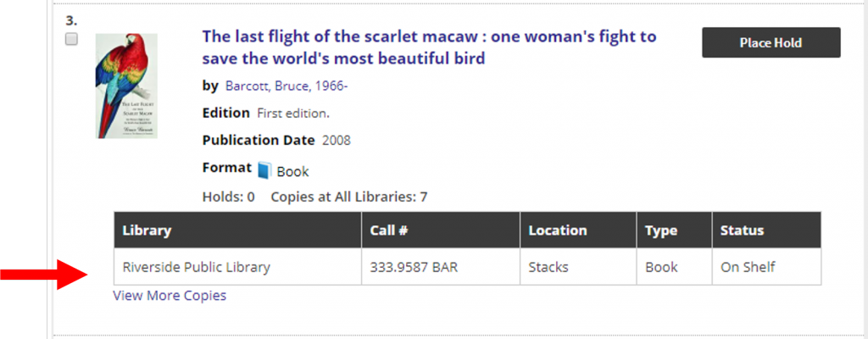Click the Place Hold button
Viewport: 868px width, 339px height.
click(771, 42)
